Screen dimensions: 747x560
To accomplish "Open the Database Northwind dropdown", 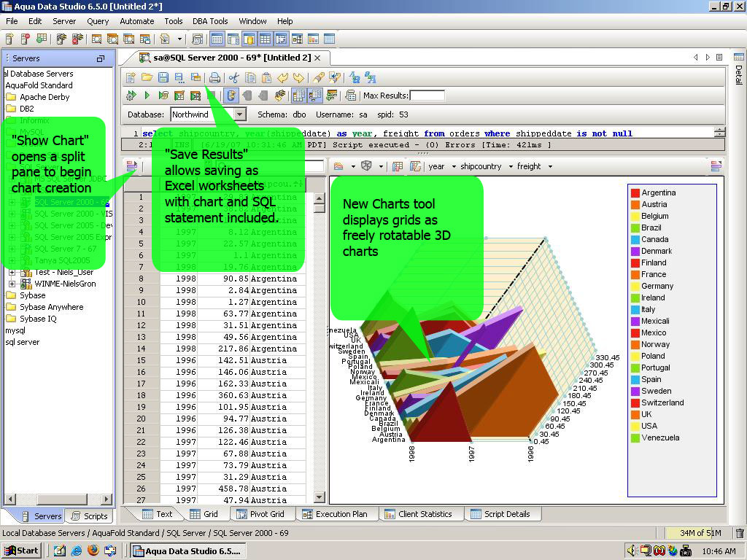I will tap(240, 114).
